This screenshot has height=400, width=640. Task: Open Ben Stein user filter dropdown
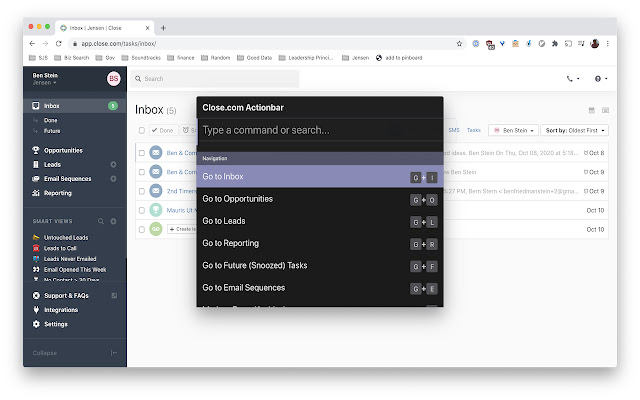[x=513, y=130]
